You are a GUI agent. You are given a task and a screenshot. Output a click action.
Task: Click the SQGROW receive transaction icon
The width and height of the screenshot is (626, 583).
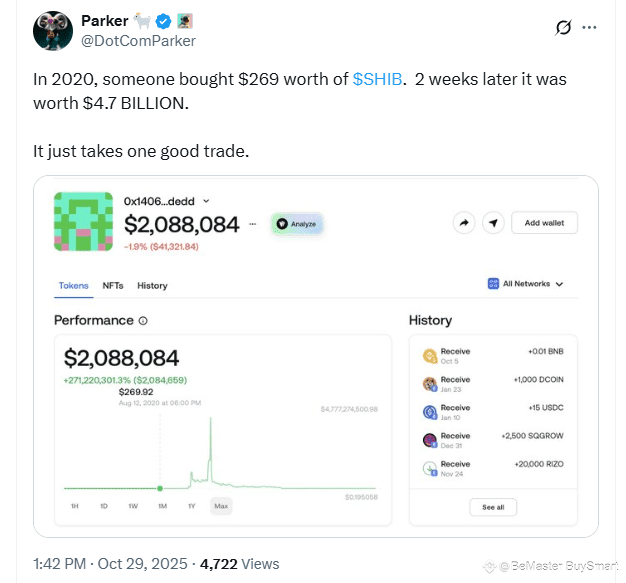429,440
